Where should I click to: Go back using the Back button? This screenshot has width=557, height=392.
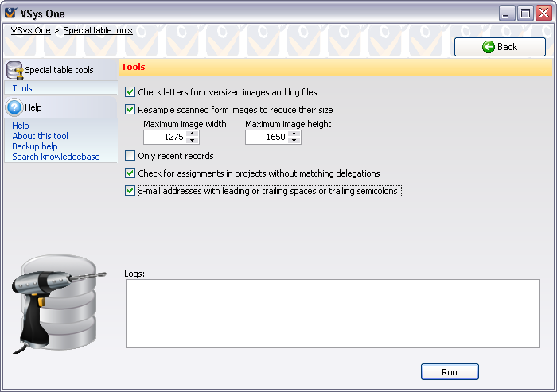pos(500,47)
